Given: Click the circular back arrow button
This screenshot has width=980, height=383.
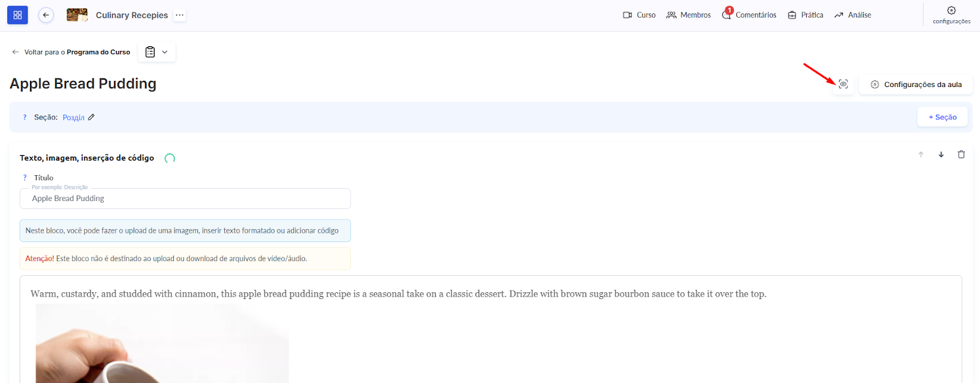Looking at the screenshot, I should [x=46, y=15].
